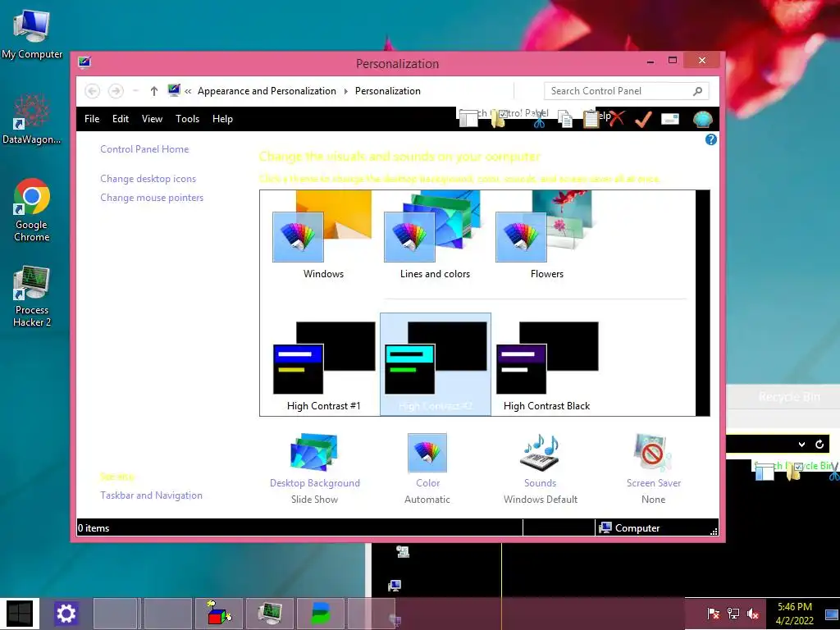The height and width of the screenshot is (630, 840).
Task: Select the Flowers theme
Action: tap(546, 235)
